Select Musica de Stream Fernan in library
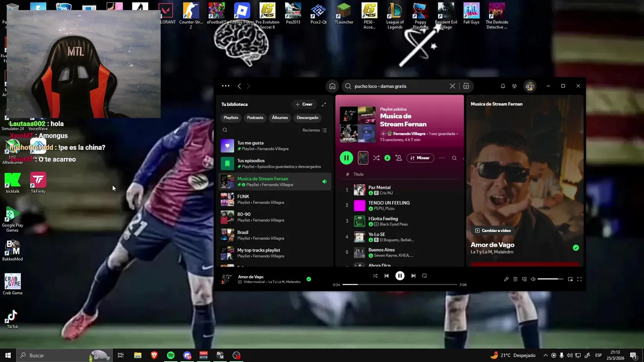The image size is (644, 362). (275, 182)
